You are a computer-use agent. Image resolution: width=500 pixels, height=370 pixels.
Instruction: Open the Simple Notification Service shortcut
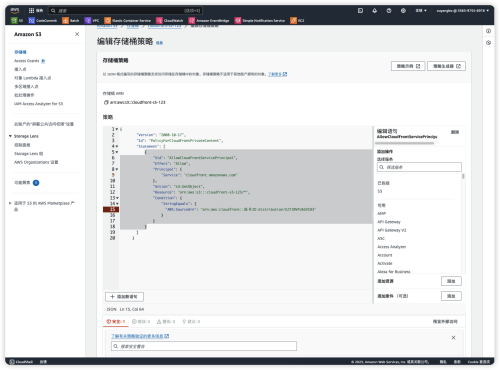pyautogui.click(x=260, y=21)
